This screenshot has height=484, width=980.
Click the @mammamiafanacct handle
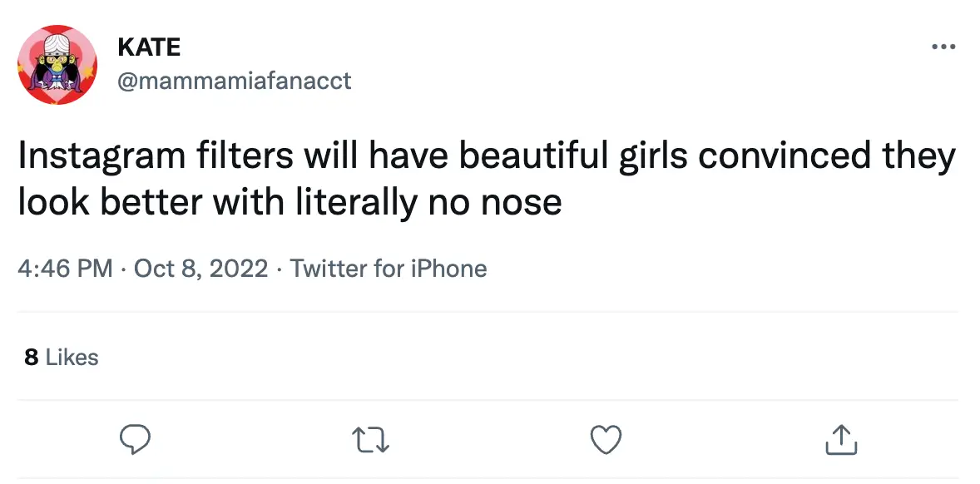click(x=235, y=81)
